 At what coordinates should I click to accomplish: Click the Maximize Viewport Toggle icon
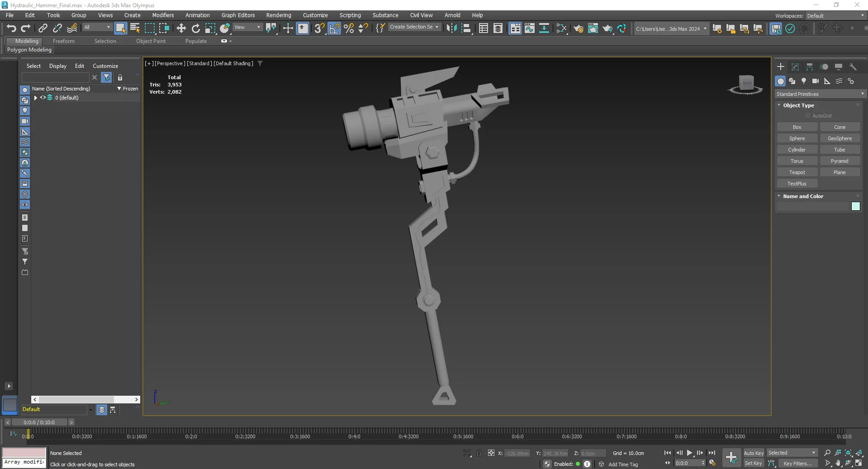pyautogui.click(x=859, y=463)
